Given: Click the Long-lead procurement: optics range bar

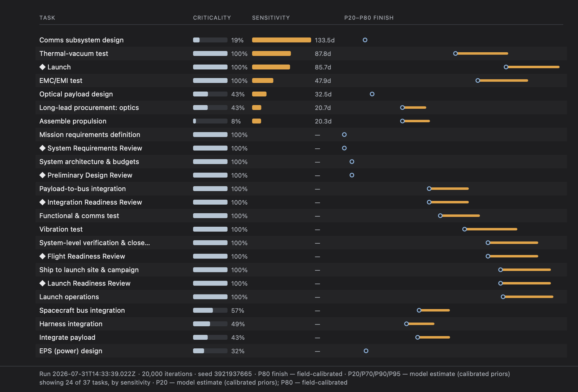Looking at the screenshot, I should pyautogui.click(x=414, y=108).
